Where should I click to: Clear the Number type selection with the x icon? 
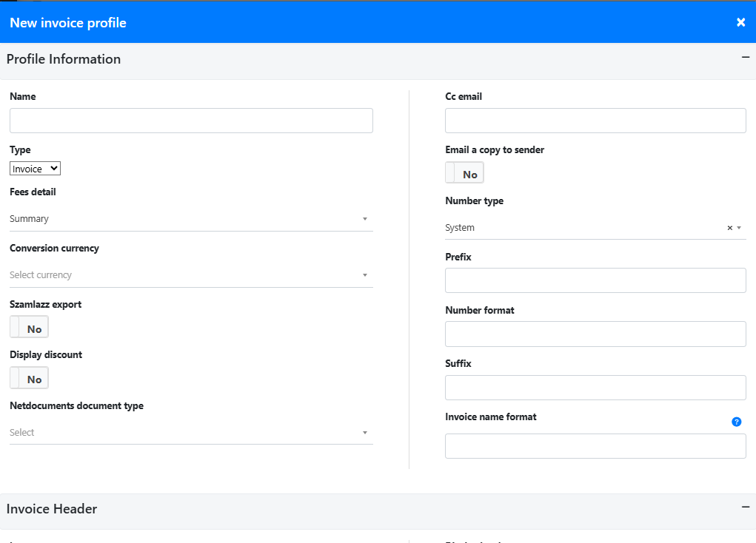[x=729, y=228]
